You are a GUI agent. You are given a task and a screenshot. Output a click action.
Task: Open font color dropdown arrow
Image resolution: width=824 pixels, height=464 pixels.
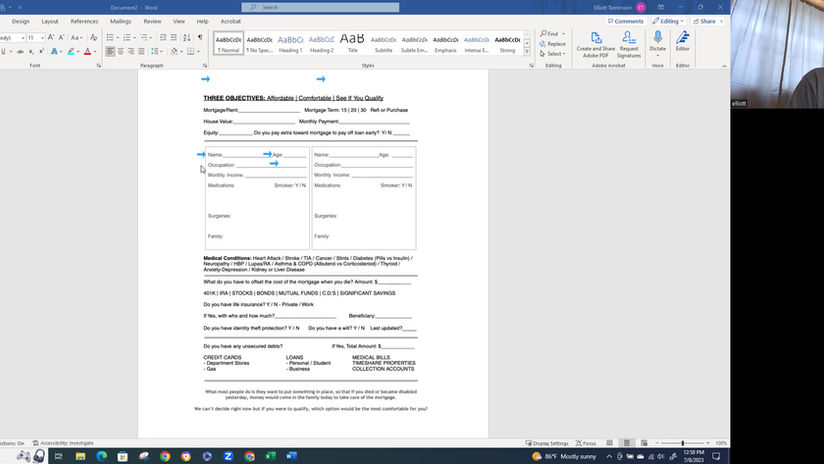coord(95,51)
